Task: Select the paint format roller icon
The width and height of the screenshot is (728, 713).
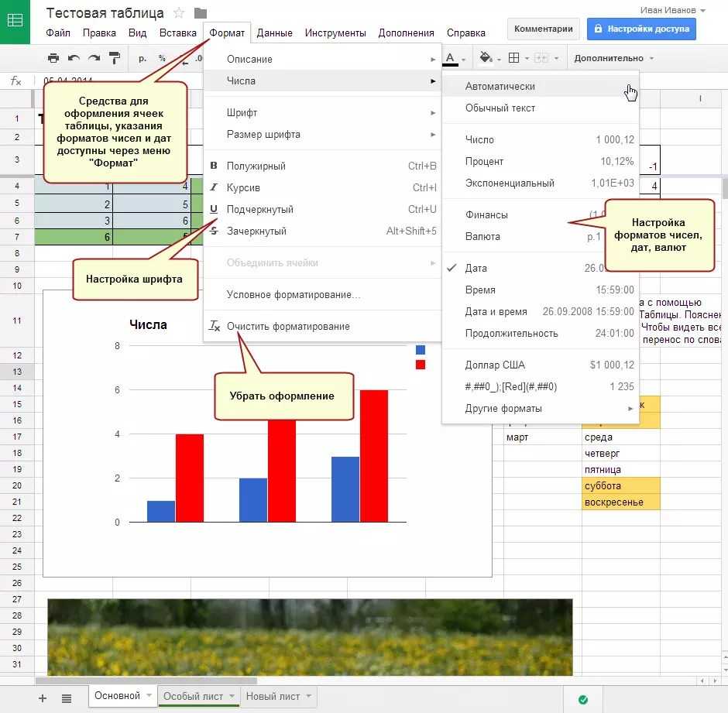Action: (115, 58)
